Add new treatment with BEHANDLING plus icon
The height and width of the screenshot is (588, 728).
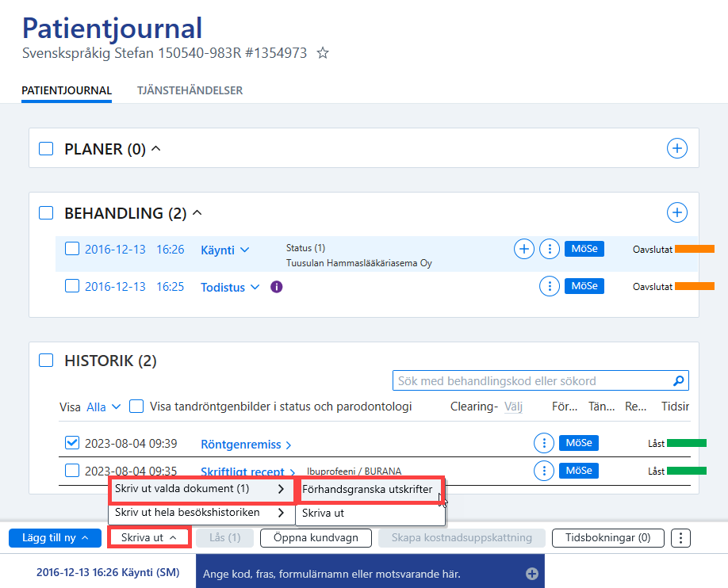tap(677, 212)
